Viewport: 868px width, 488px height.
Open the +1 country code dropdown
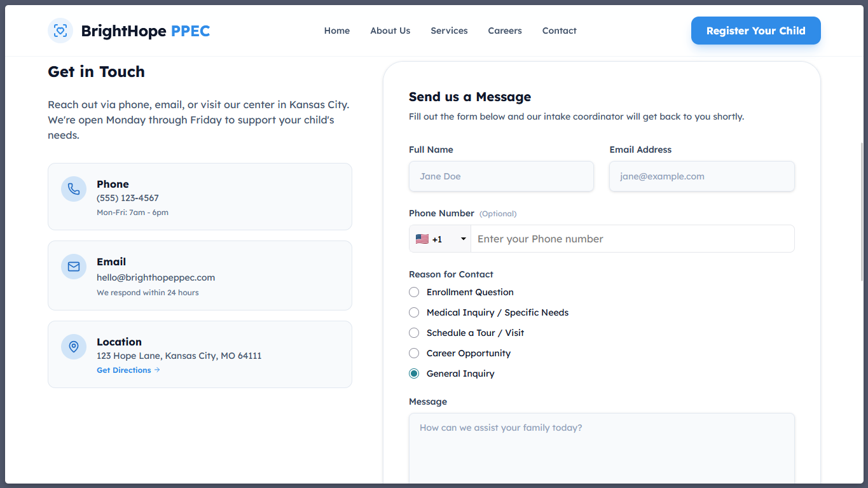(440, 239)
